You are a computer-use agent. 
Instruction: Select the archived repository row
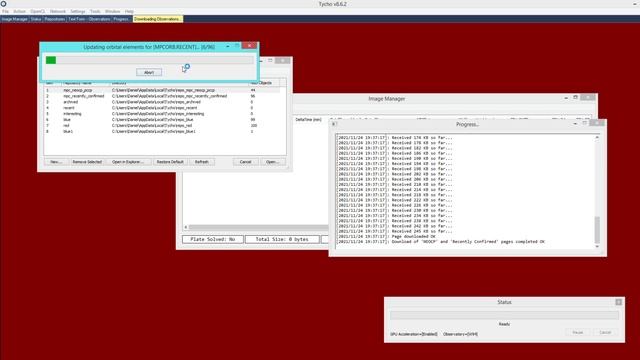tap(162, 102)
